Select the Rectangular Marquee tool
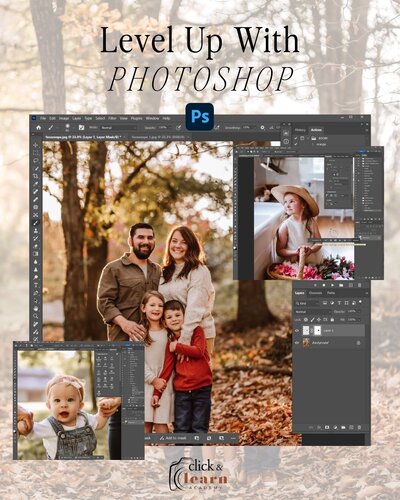The width and height of the screenshot is (400, 500). (36, 153)
